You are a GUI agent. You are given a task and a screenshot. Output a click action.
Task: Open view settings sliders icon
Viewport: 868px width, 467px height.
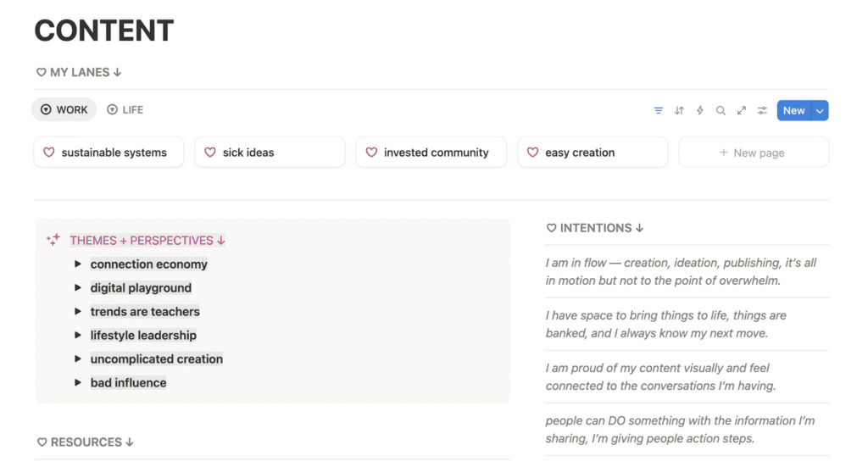(x=762, y=110)
